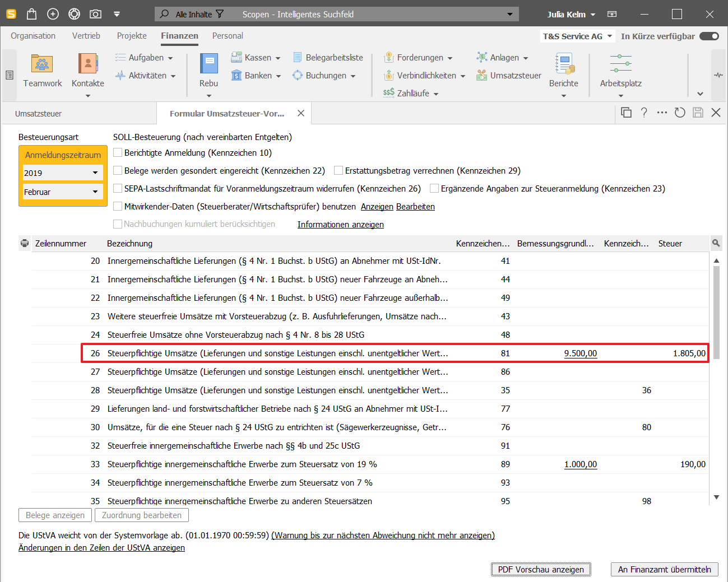This screenshot has height=582, width=728.
Task: Click the Bearbeiten link for Mitwirkender-Daten
Action: (415, 206)
